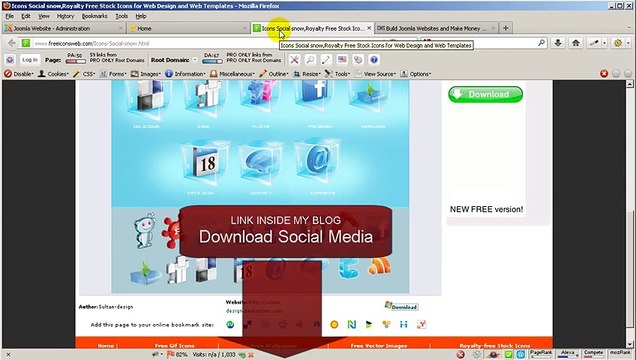Go to the browser Home page icon
The height and width of the screenshot is (360, 636).
click(576, 43)
